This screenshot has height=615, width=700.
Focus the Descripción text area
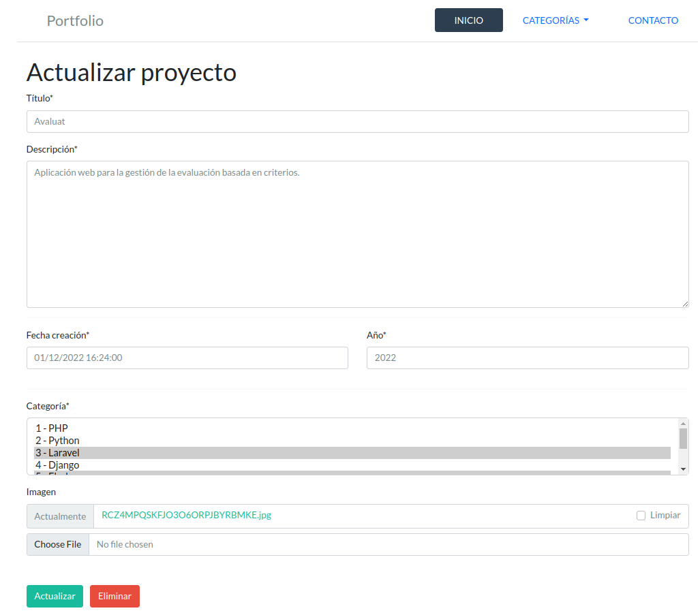(357, 234)
